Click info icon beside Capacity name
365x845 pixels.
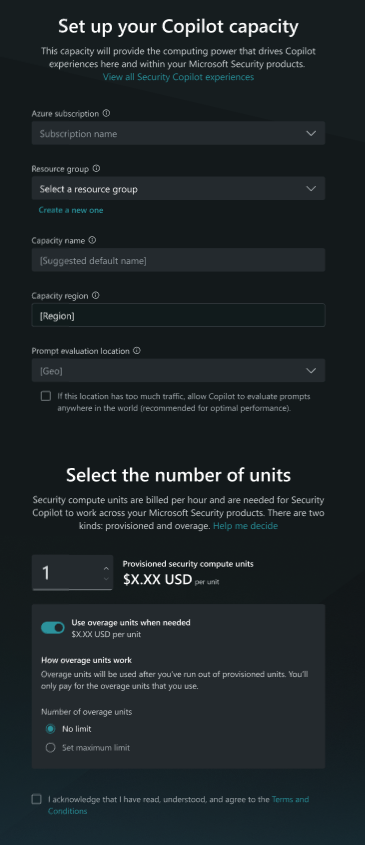[92, 240]
